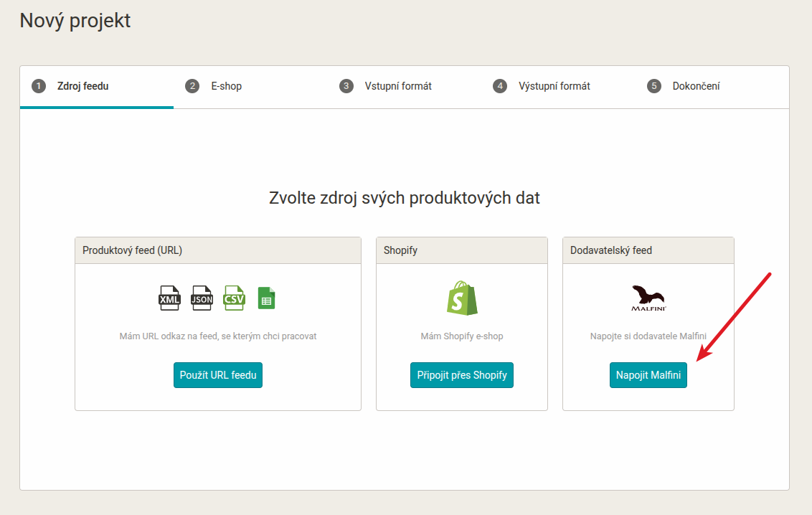Click the step 3 number badge
The image size is (812, 515).
[346, 86]
